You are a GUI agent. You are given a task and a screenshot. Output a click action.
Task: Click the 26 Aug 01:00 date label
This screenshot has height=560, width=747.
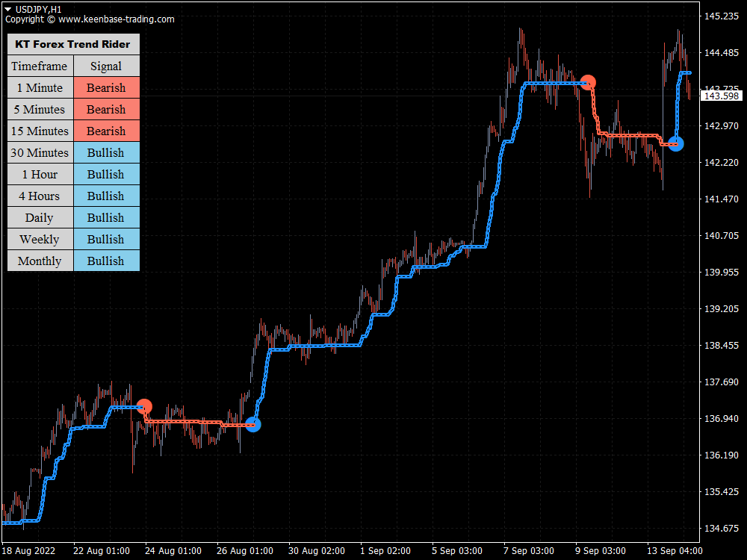pos(245,551)
